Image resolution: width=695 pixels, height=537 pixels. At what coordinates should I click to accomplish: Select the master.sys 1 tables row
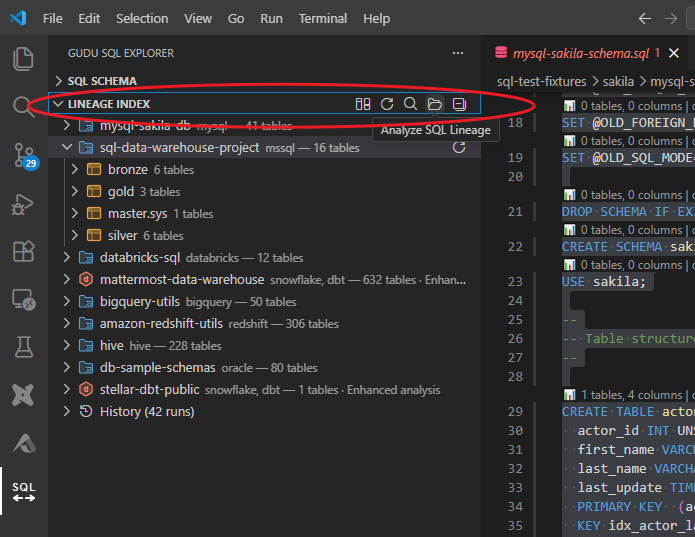[264, 214]
